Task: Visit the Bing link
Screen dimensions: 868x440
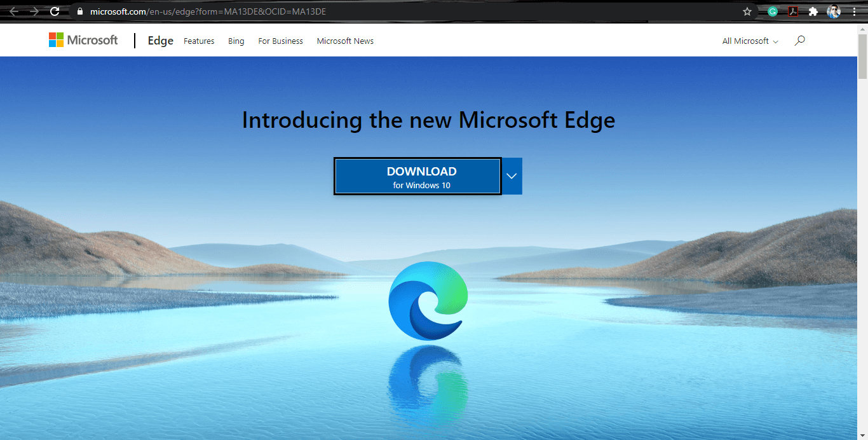Action: pos(236,41)
